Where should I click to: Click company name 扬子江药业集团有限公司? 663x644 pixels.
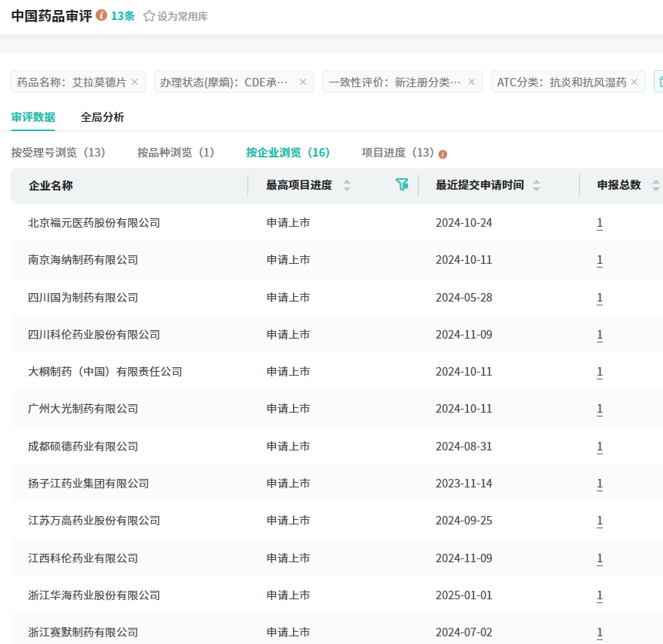[x=89, y=484]
